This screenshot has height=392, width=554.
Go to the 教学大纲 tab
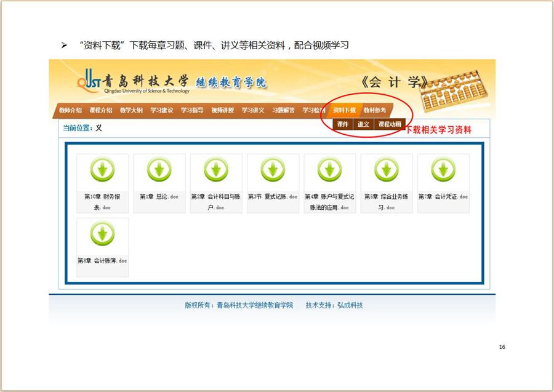click(x=131, y=110)
